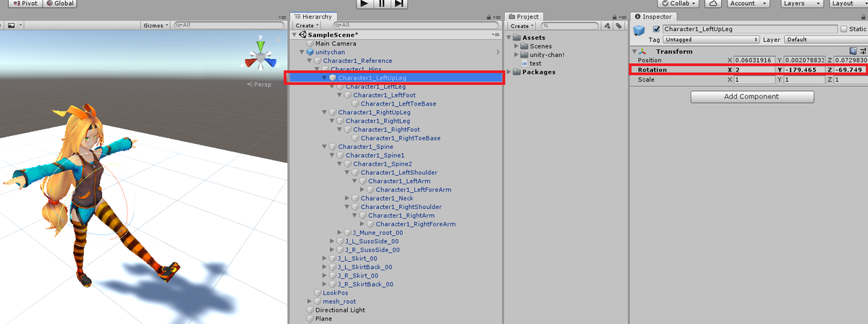This screenshot has height=324, width=868.
Task: Click the cloud services icon
Action: pyautogui.click(x=712, y=4)
